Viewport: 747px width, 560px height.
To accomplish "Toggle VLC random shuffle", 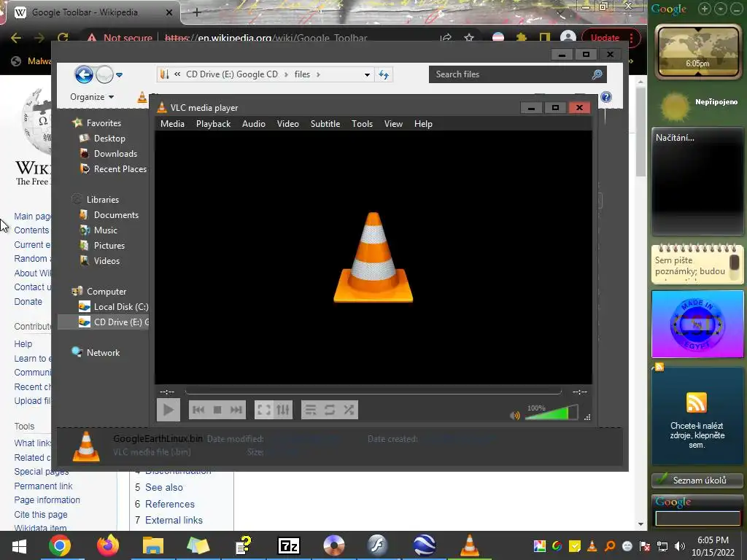I will [x=348, y=410].
